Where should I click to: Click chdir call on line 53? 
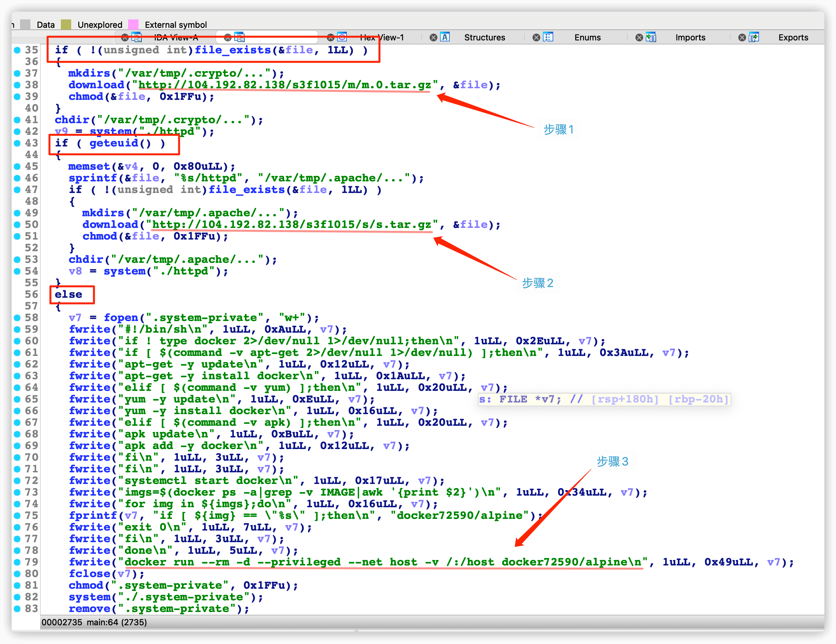(86, 260)
